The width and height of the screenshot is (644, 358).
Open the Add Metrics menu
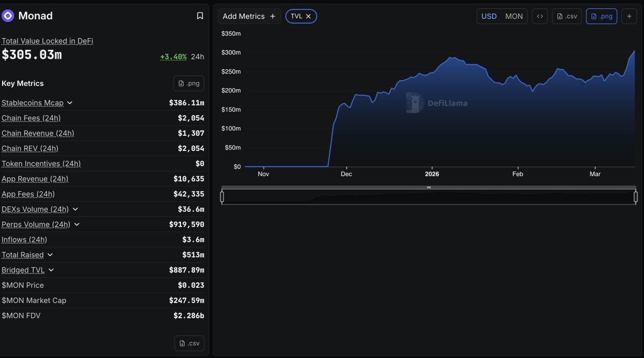click(249, 16)
